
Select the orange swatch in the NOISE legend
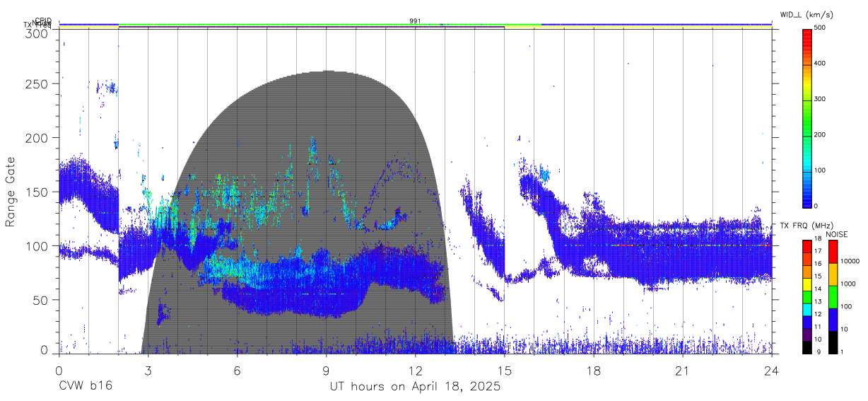(x=833, y=274)
